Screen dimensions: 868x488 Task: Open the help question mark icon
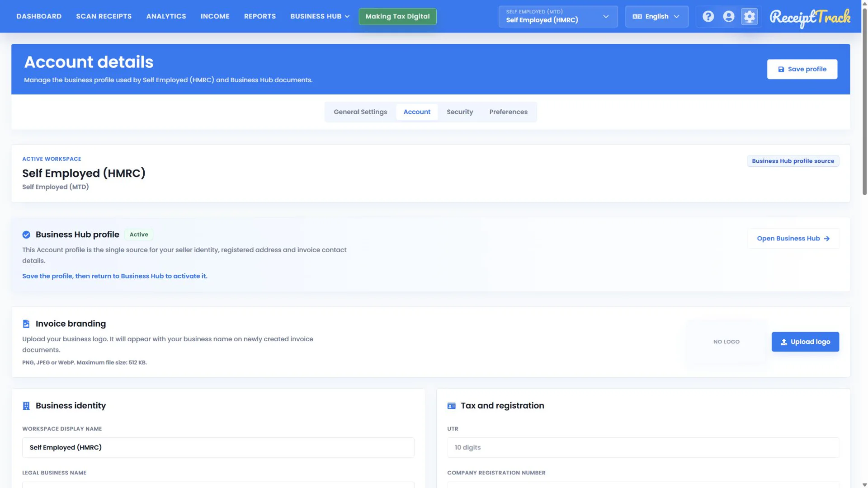click(708, 17)
